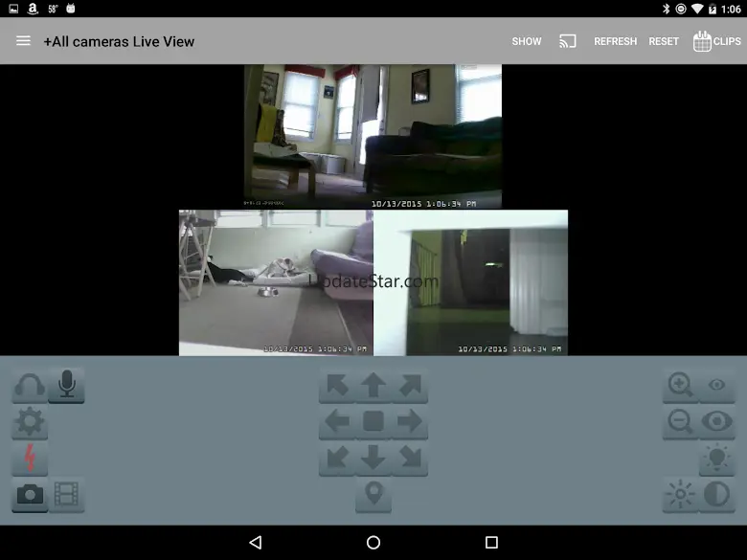Tap the Android back button
Screen dimensions: 747x560
point(256,543)
